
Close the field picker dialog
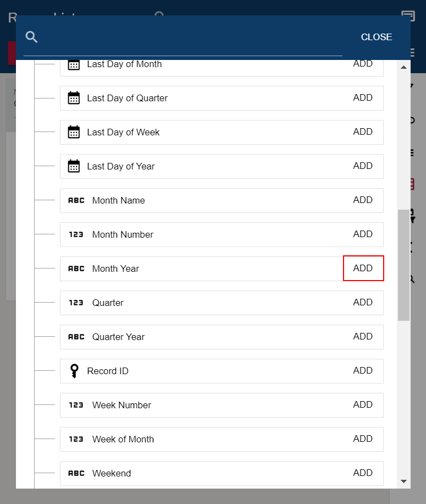(376, 37)
